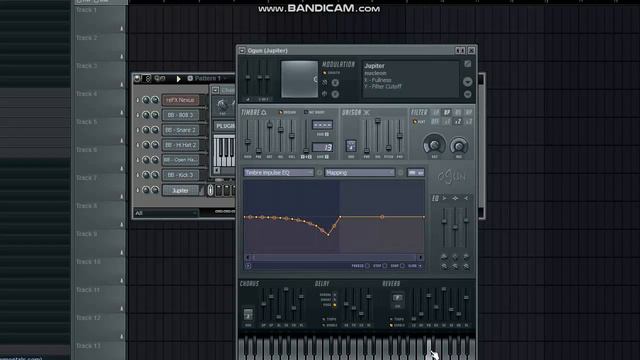Screen dimensions: 640x360
Task: Open the PLUGIN tab in channel settings
Action: pos(225,126)
